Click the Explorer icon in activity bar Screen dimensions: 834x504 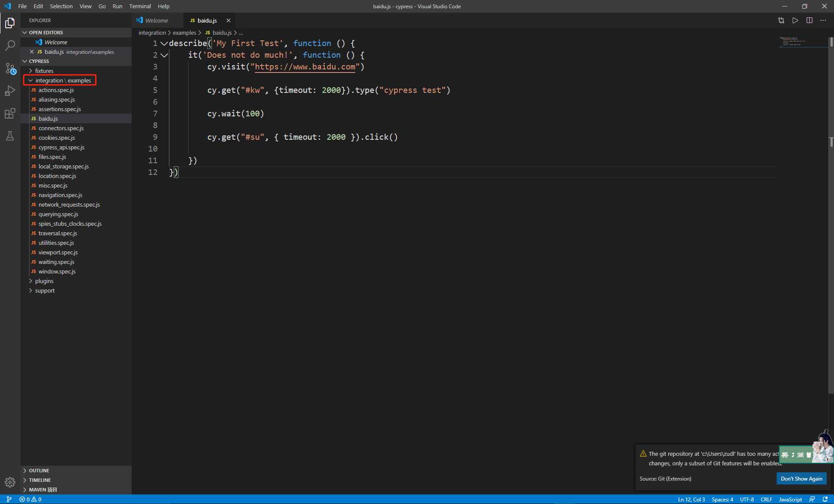click(10, 21)
